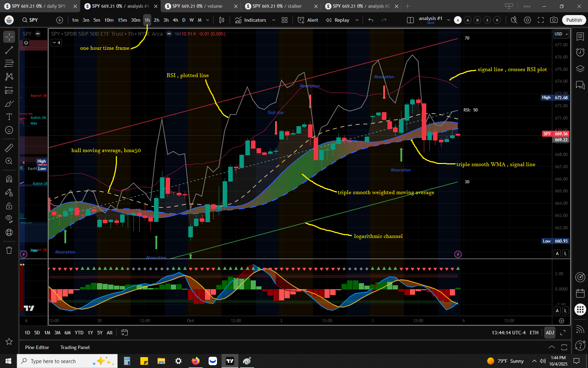This screenshot has width=588, height=368.
Task: Collapse the indicator legend showing 4
Action: 57,42
